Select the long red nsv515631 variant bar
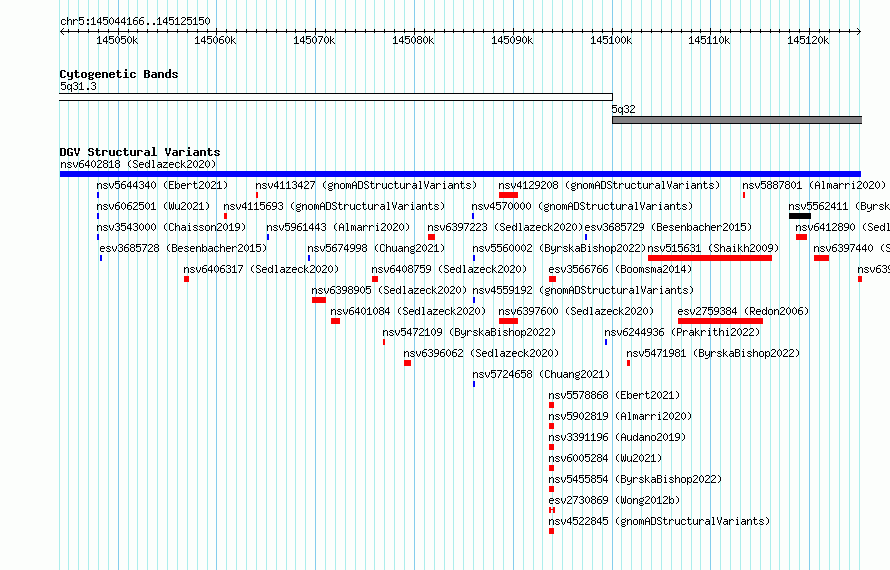 point(710,258)
